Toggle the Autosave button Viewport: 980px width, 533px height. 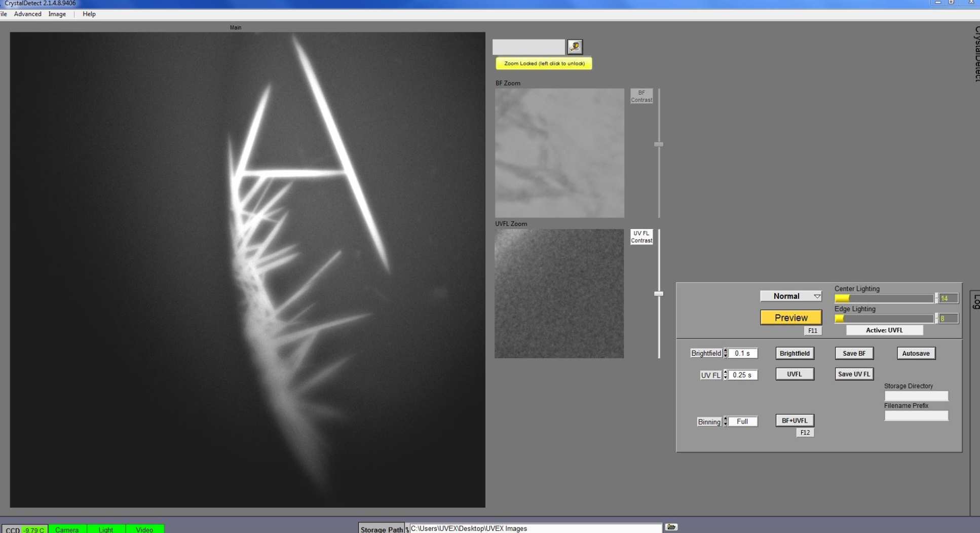(915, 353)
